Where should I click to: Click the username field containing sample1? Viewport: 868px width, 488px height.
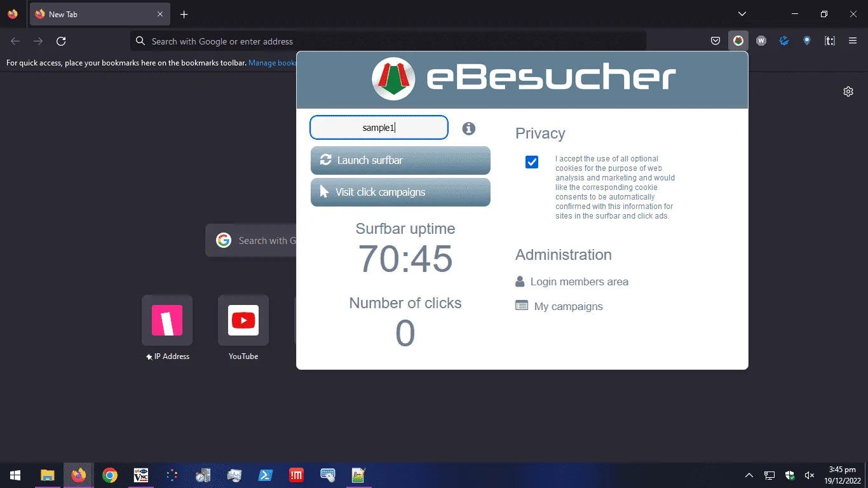point(379,127)
